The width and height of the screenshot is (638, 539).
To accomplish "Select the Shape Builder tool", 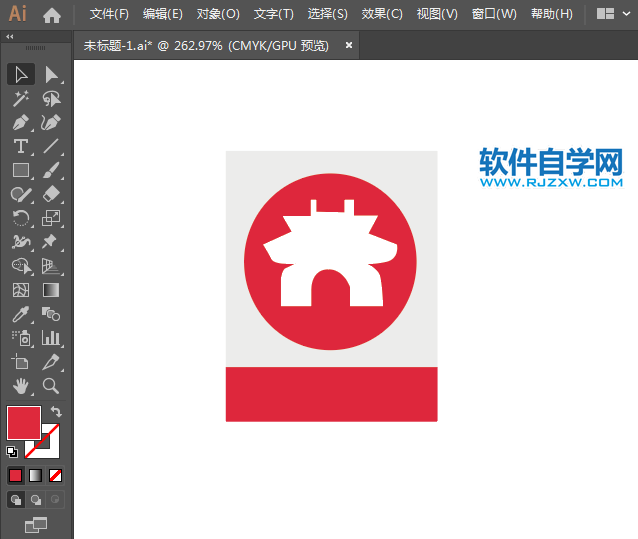I will (21, 266).
